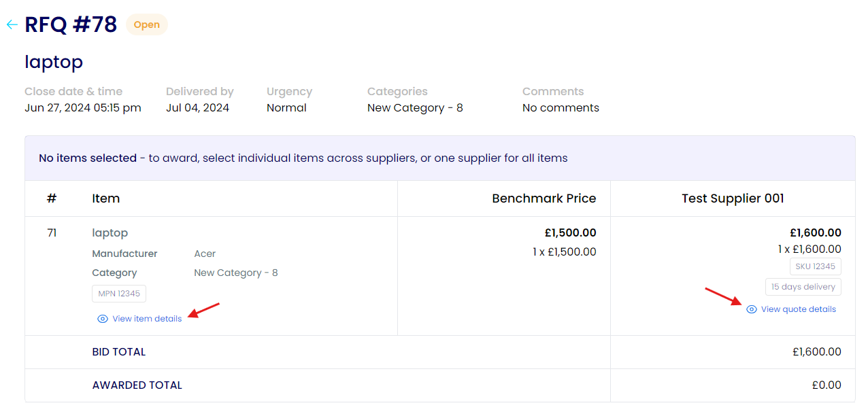
Task: Click the New Category - 8 categories value
Action: pos(415,108)
